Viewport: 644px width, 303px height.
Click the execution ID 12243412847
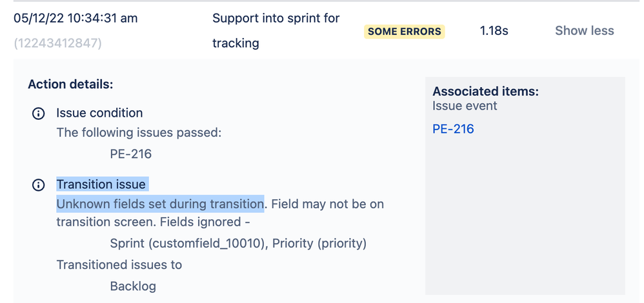tap(57, 43)
